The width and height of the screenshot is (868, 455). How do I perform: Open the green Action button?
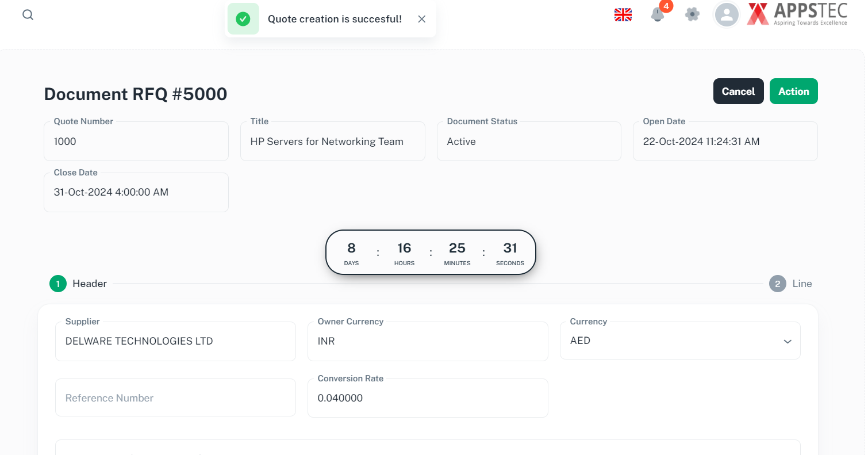[x=793, y=91]
